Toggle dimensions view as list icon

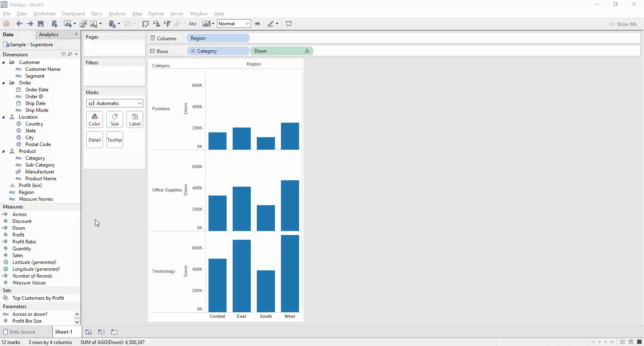click(64, 54)
